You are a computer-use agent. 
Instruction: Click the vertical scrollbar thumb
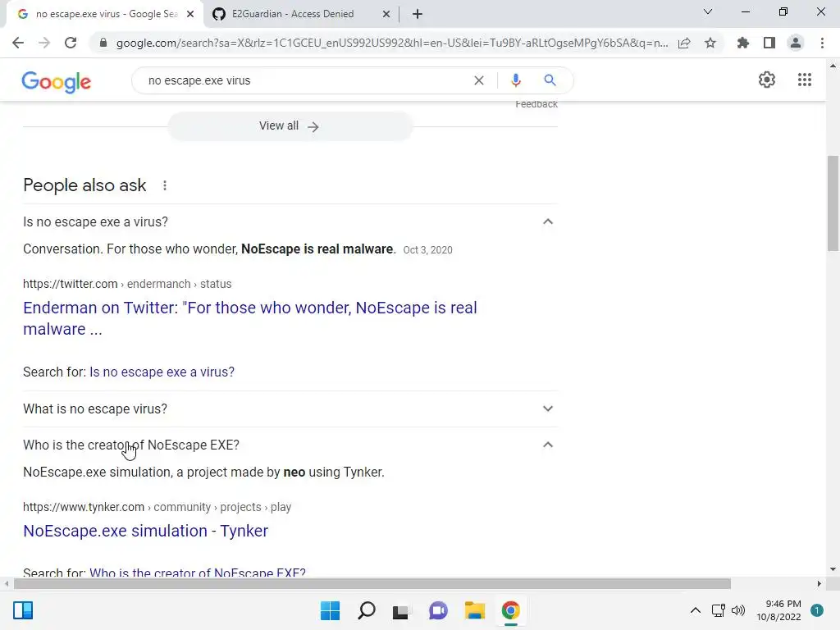click(833, 203)
